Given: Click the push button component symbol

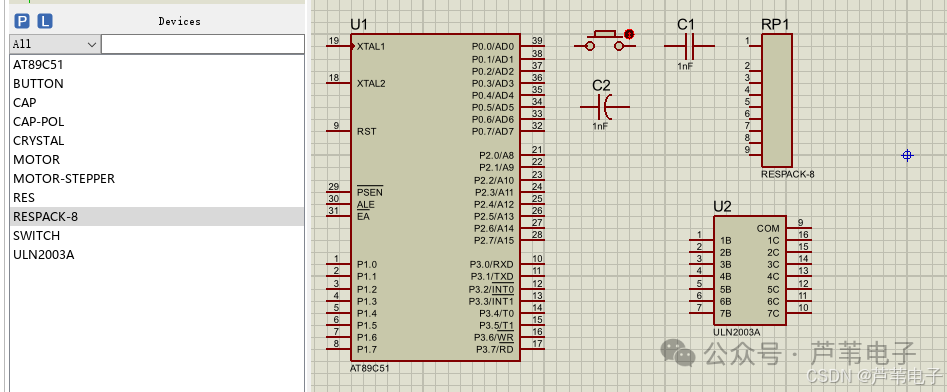Looking at the screenshot, I should click(x=605, y=41).
